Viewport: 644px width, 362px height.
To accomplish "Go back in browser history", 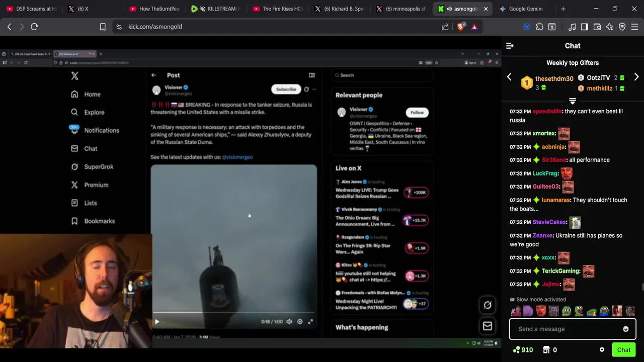I will tap(9, 27).
